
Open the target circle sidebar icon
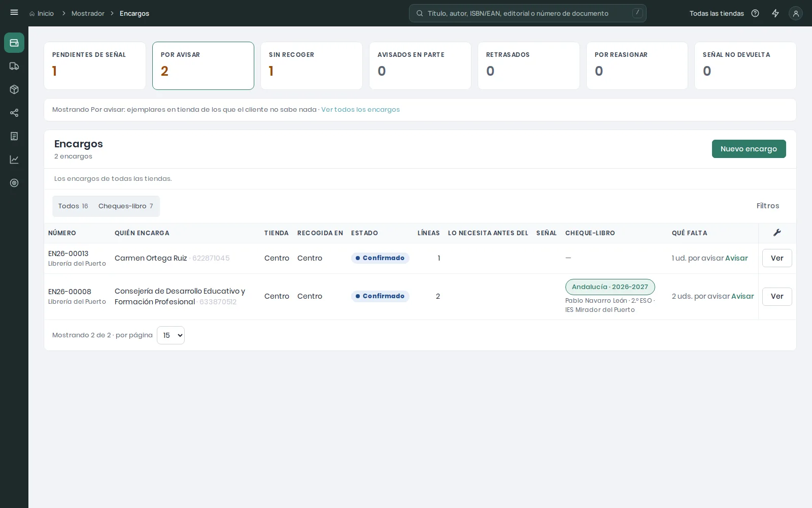(x=14, y=183)
